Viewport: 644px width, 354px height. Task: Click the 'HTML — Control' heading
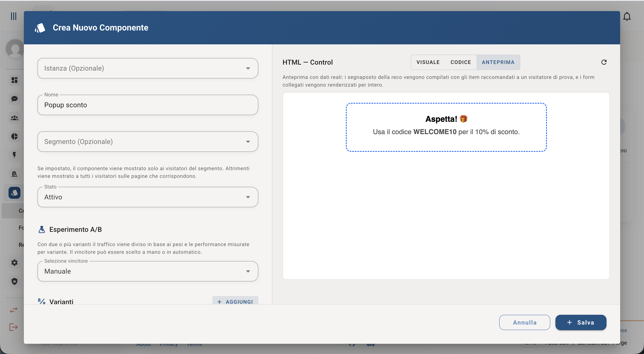pos(308,62)
